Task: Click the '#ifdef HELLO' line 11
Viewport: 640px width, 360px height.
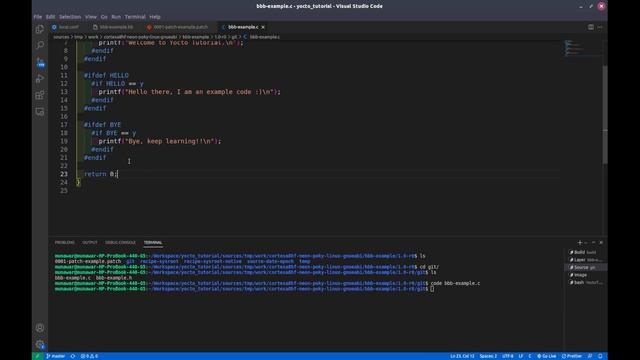Action: click(x=106, y=76)
